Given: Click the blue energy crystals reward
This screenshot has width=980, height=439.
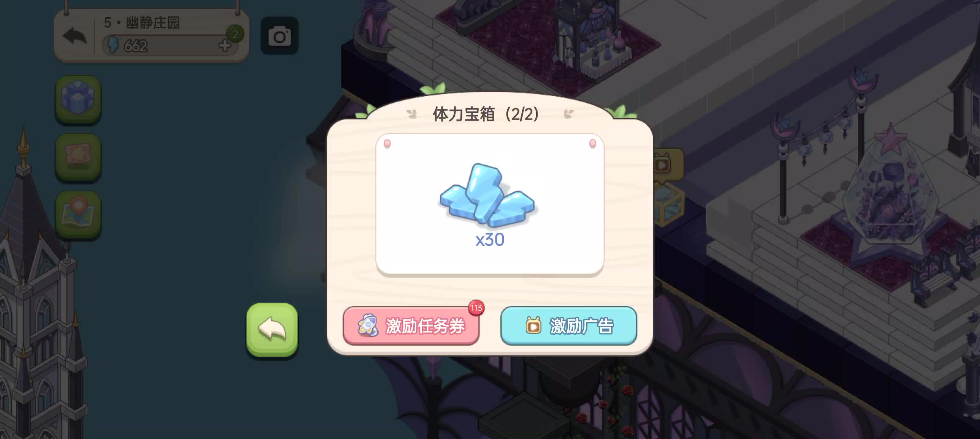Looking at the screenshot, I should pyautogui.click(x=487, y=195).
